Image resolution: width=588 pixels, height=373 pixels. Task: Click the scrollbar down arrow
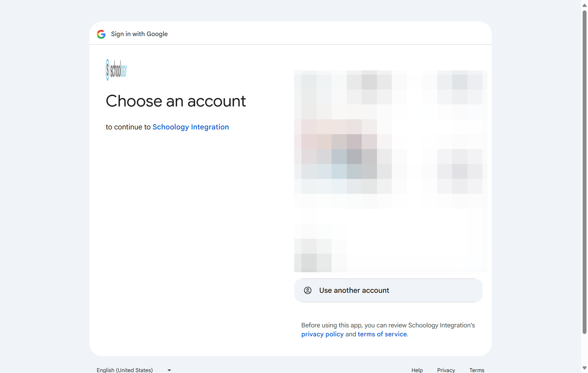584,368
